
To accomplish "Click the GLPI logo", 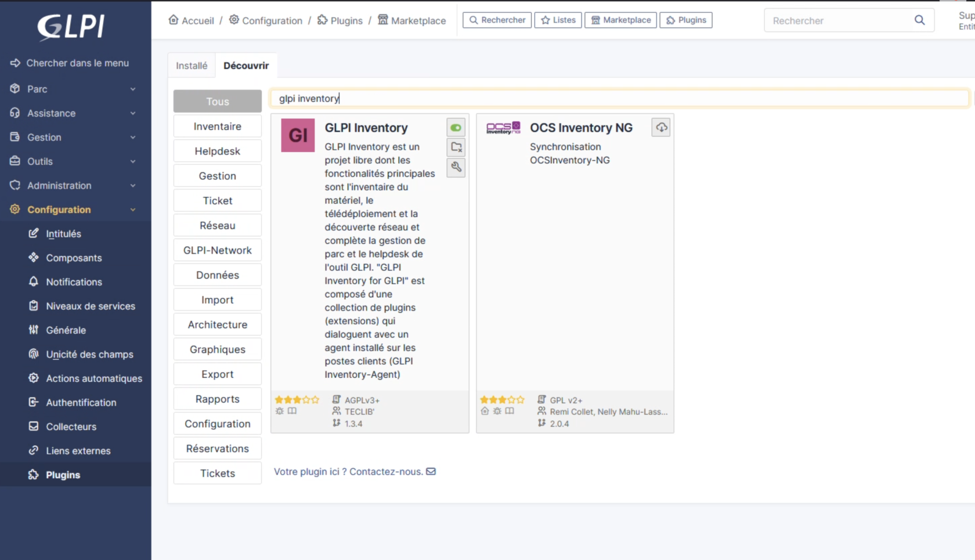I will click(x=71, y=27).
